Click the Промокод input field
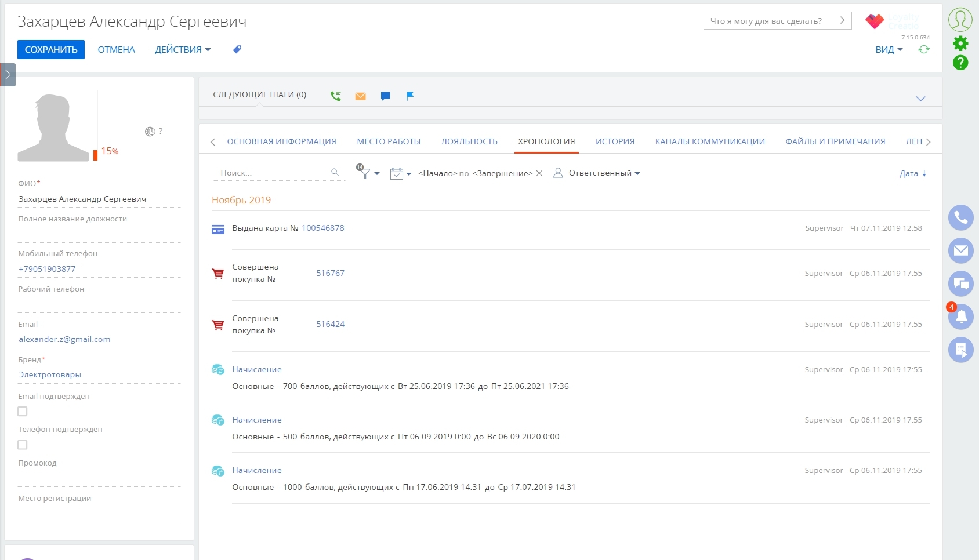Image resolution: width=979 pixels, height=560 pixels. click(x=99, y=478)
